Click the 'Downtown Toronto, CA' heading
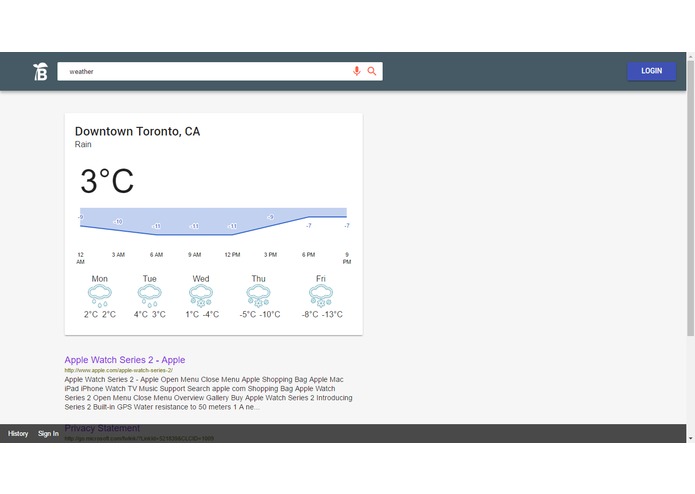 coord(137,131)
